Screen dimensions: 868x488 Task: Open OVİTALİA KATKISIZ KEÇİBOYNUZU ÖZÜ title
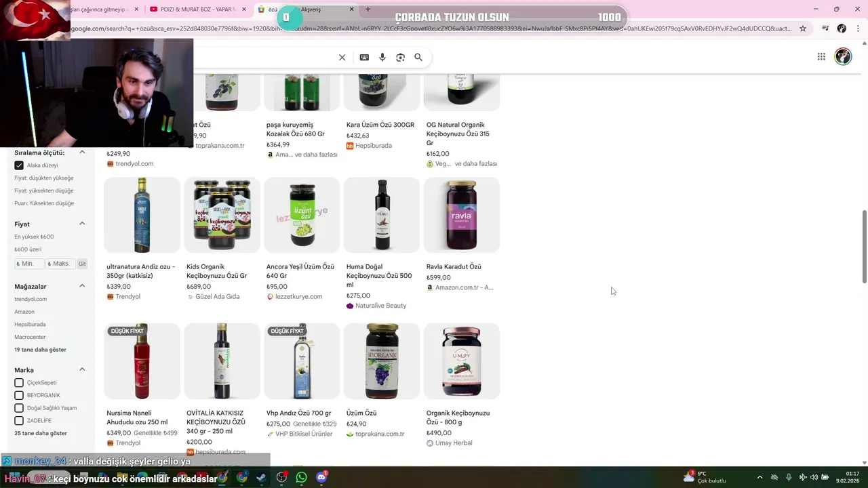[x=216, y=422]
